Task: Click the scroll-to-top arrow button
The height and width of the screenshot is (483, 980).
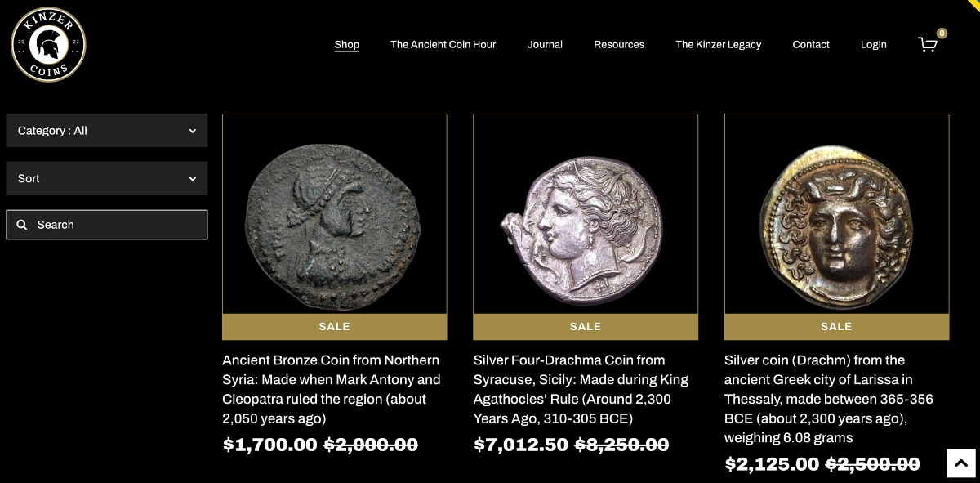Action: pyautogui.click(x=962, y=463)
